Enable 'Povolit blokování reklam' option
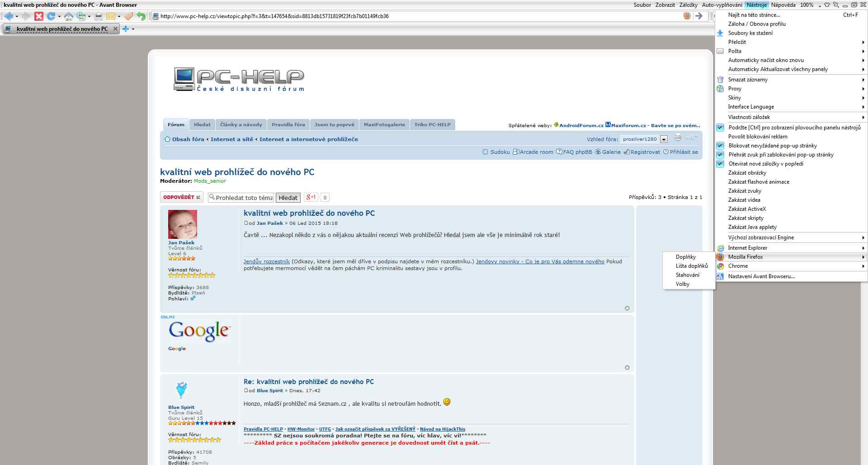 (x=791, y=137)
